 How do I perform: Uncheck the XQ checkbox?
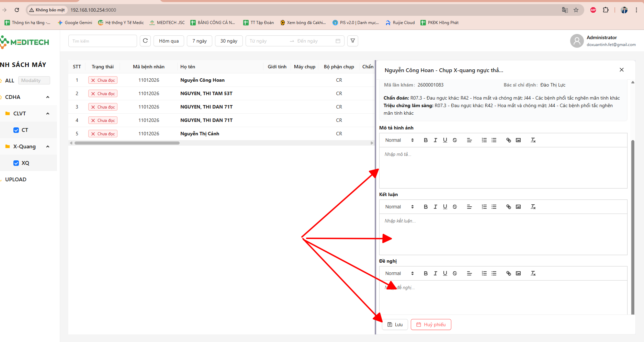pyautogui.click(x=16, y=163)
